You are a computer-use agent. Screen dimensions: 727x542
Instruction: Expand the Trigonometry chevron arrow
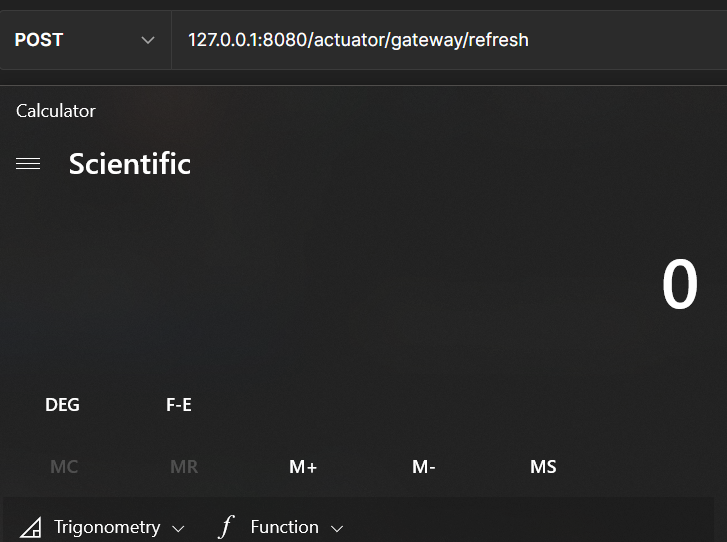coord(178,528)
